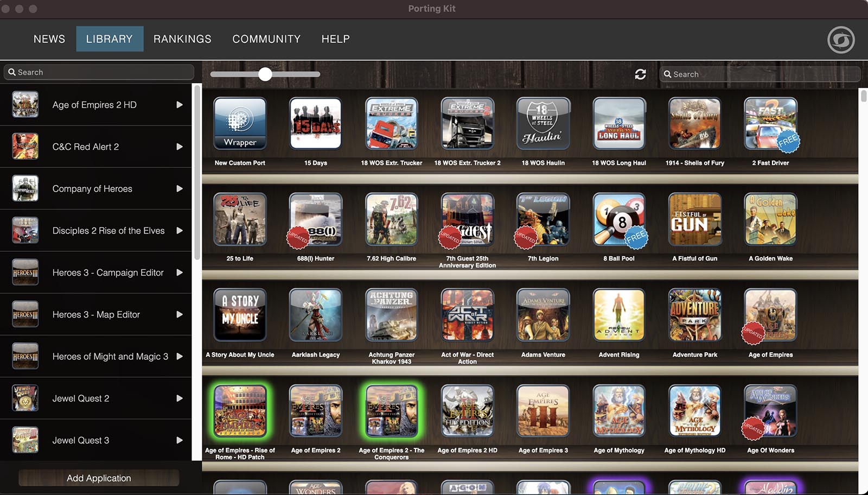868x495 pixels.
Task: Click the New Custom Port Wrapper icon
Action: [240, 124]
